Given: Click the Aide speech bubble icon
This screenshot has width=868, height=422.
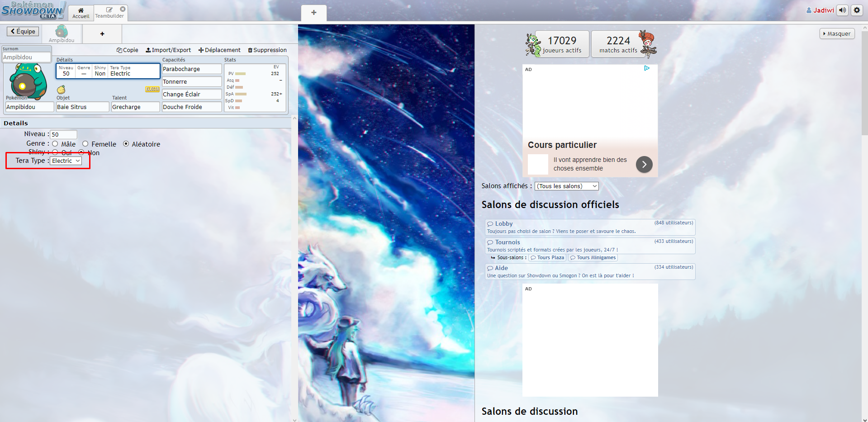Looking at the screenshot, I should [490, 268].
